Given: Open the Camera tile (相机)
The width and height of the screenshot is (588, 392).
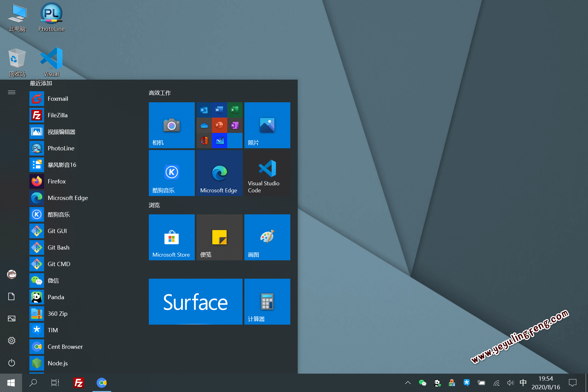Looking at the screenshot, I should click(171, 125).
